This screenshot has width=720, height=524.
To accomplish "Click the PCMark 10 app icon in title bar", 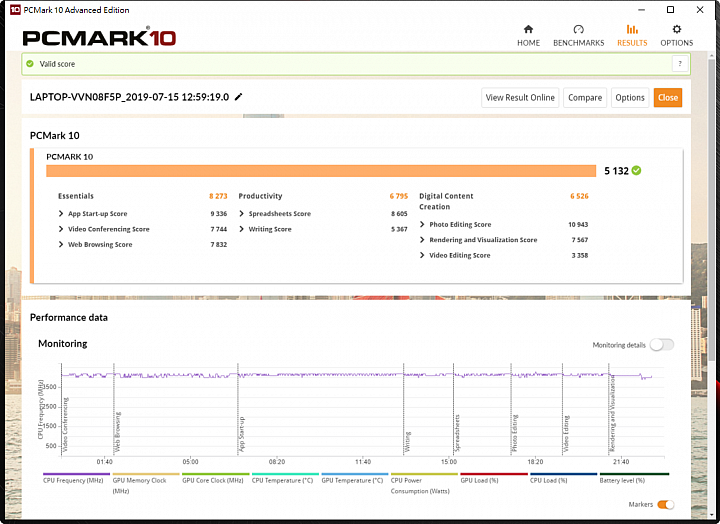I will point(15,10).
